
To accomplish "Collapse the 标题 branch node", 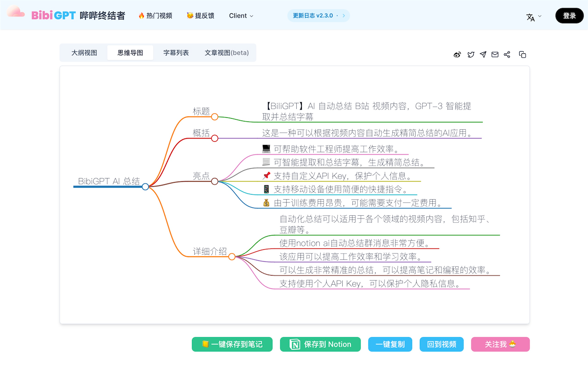I will 214,117.
